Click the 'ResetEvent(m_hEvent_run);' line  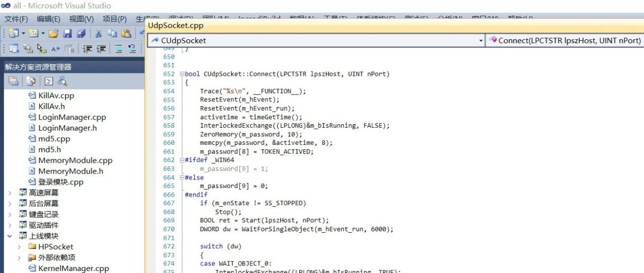pyautogui.click(x=247, y=109)
